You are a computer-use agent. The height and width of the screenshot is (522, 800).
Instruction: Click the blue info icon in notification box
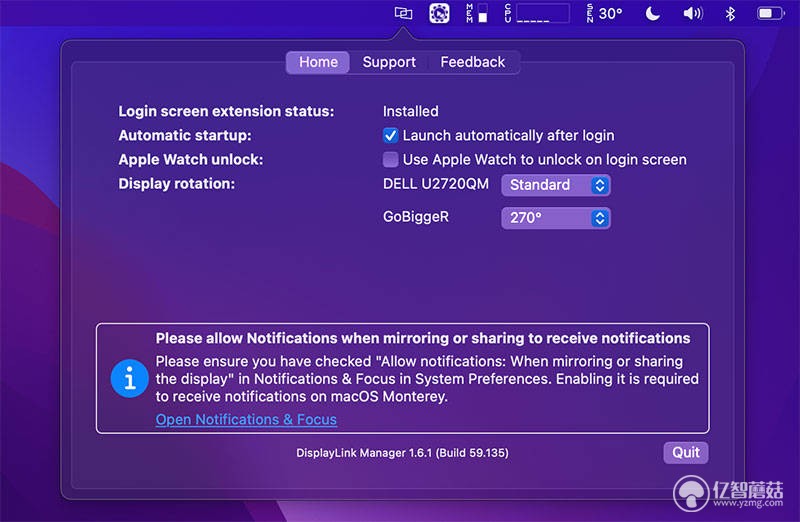pyautogui.click(x=130, y=379)
